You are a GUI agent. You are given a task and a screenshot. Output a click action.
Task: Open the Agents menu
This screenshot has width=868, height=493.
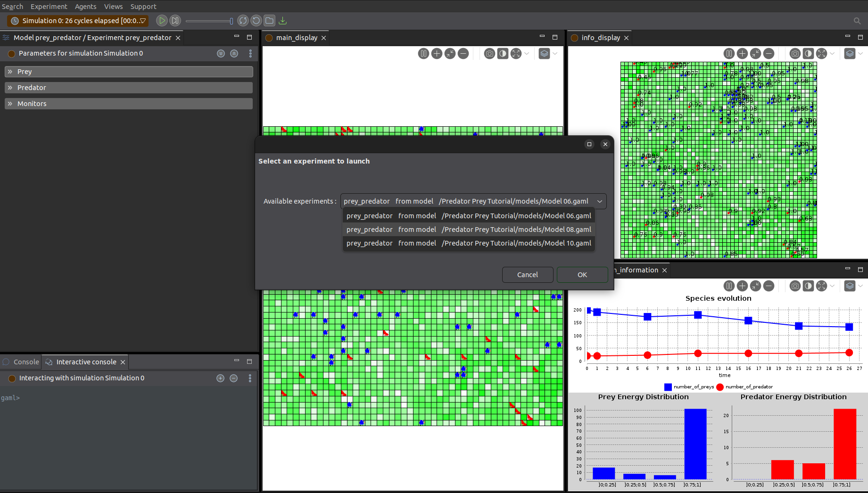pos(85,7)
